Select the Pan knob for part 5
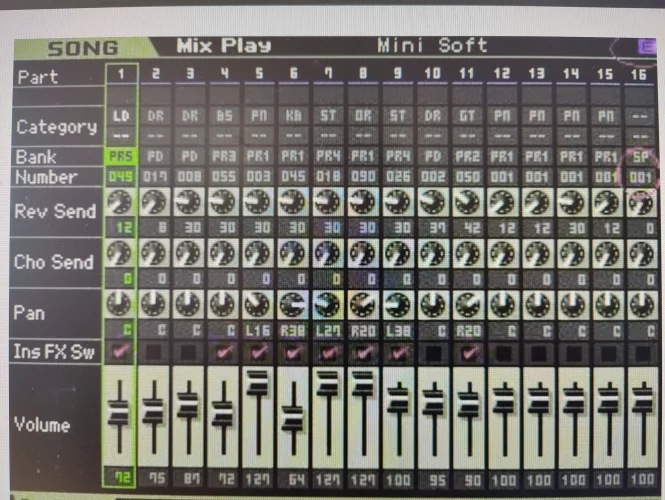Screen dimensions: 665x500 coord(258,303)
